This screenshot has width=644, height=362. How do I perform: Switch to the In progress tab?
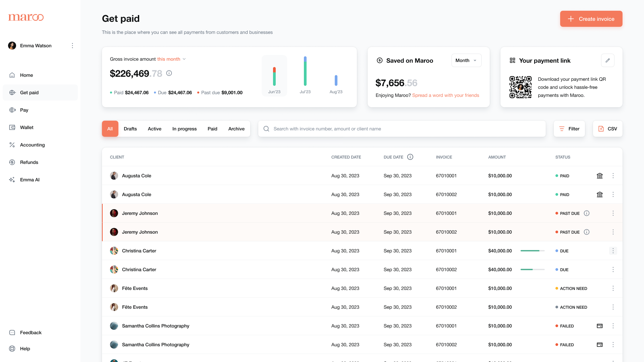(184, 129)
